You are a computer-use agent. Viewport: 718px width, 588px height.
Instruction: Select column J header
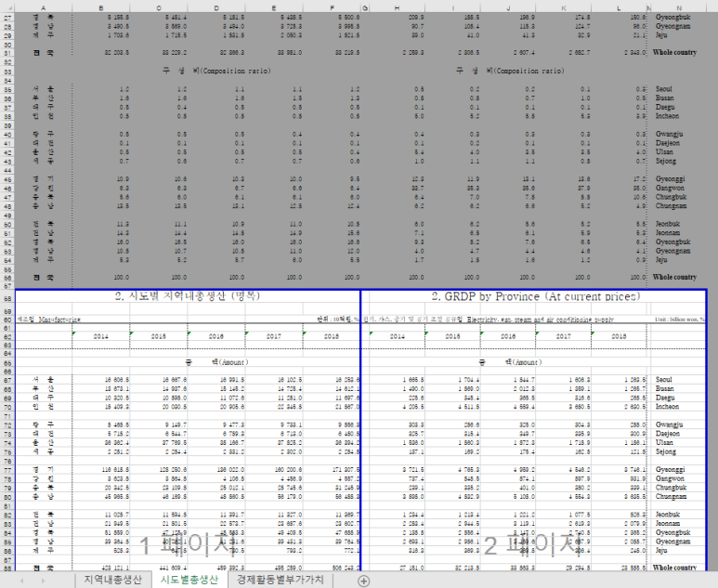508,7
